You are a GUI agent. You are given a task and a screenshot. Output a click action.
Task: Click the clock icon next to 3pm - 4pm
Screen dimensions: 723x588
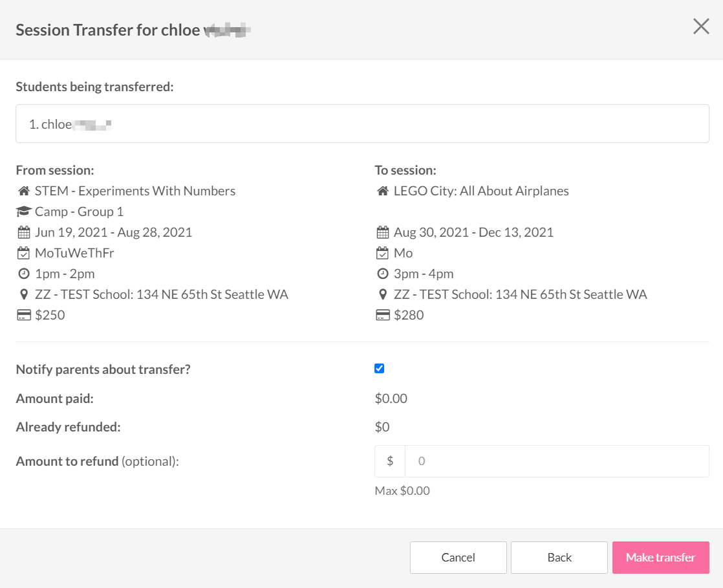(x=383, y=274)
